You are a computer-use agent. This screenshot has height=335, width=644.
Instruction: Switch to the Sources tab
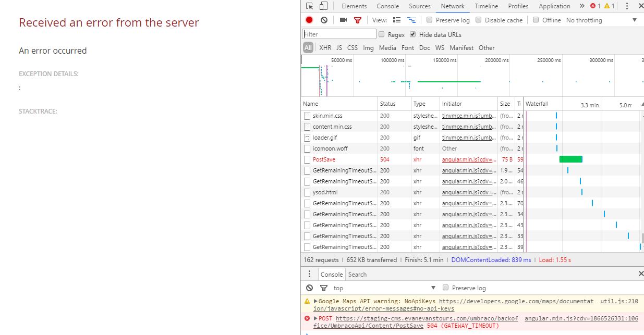419,6
